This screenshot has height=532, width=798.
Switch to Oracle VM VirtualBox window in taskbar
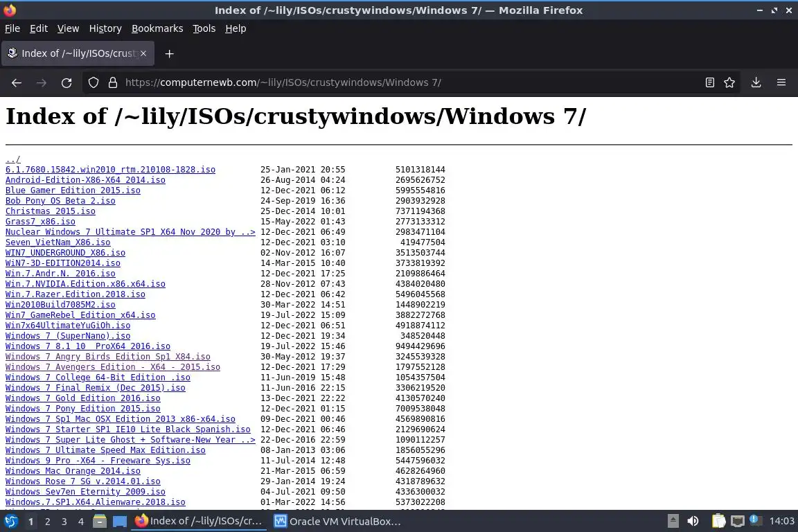click(x=337, y=522)
